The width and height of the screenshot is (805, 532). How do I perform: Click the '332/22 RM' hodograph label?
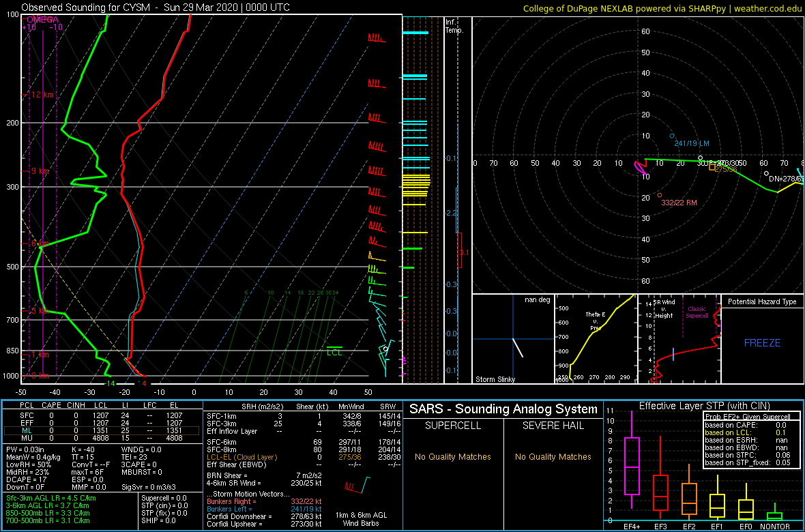pyautogui.click(x=679, y=203)
